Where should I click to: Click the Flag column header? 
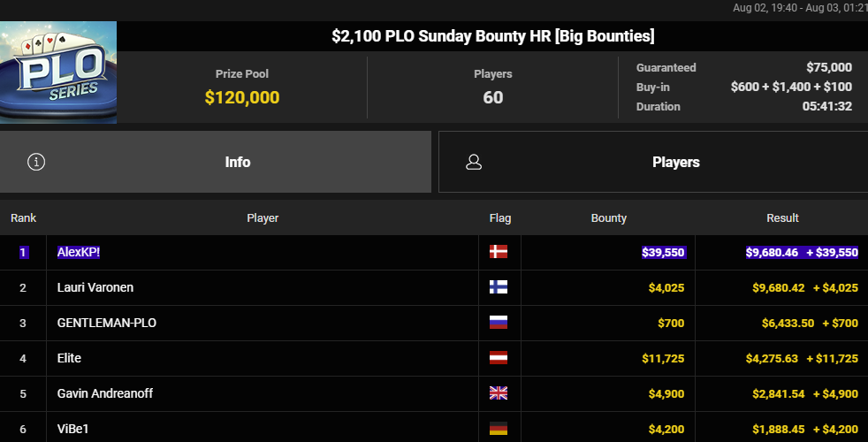click(x=500, y=218)
